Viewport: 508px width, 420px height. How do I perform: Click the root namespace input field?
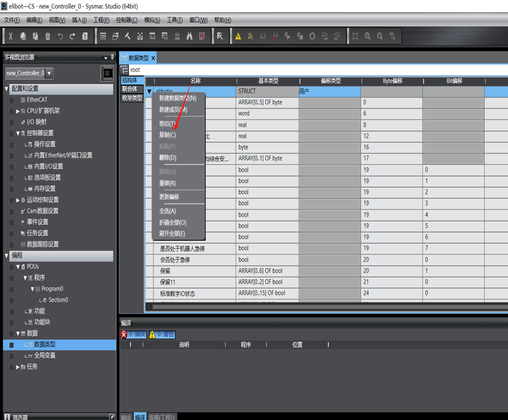click(316, 70)
